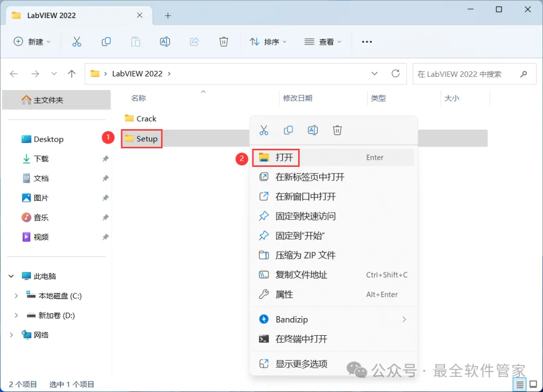
Task: Unpin 下载 from quick access
Action: (x=105, y=159)
